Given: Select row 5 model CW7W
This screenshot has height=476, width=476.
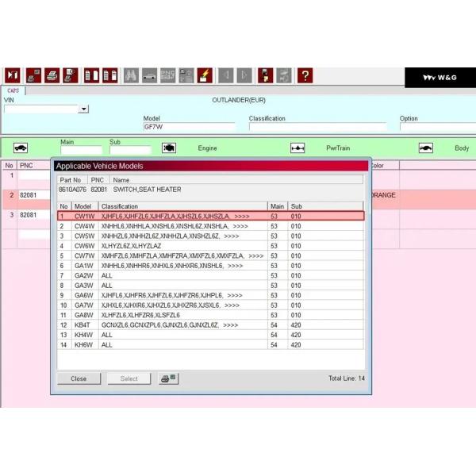Looking at the screenshot, I should pyautogui.click(x=210, y=256).
